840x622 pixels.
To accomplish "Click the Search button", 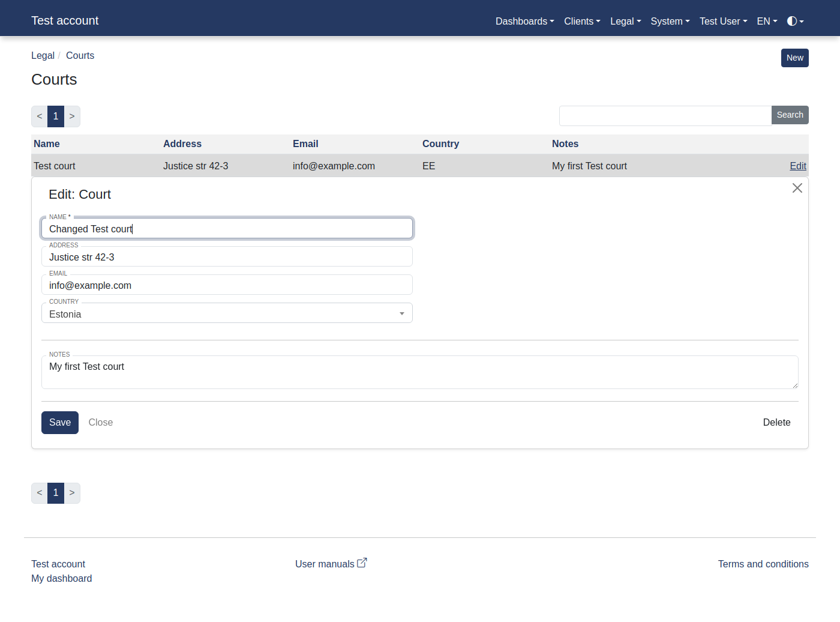I will click(x=790, y=115).
